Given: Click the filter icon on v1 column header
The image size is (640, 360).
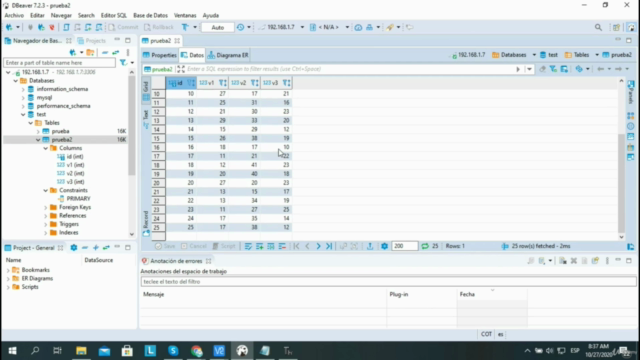Looking at the screenshot, I should pyautogui.click(x=222, y=83).
